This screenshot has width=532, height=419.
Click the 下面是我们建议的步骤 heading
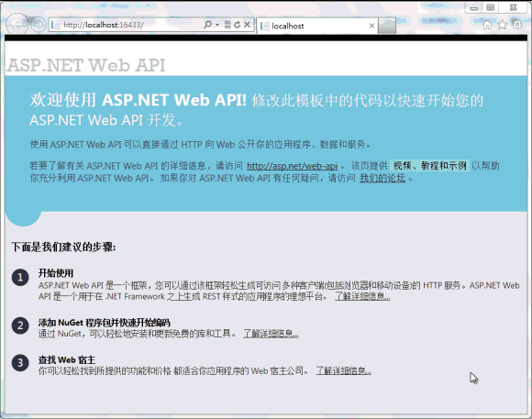tap(63, 247)
